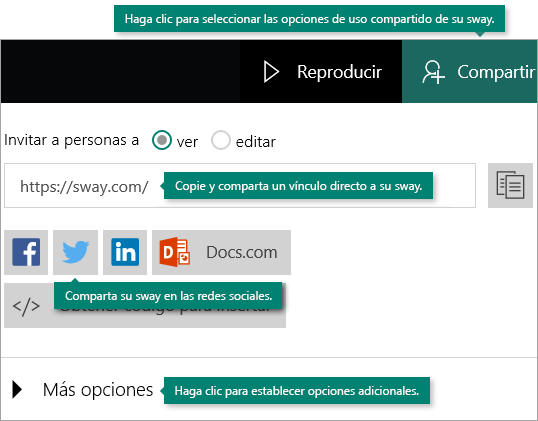Click the 'opciones de uso compartido' top tooltip
The image size is (538, 421).
(x=309, y=19)
